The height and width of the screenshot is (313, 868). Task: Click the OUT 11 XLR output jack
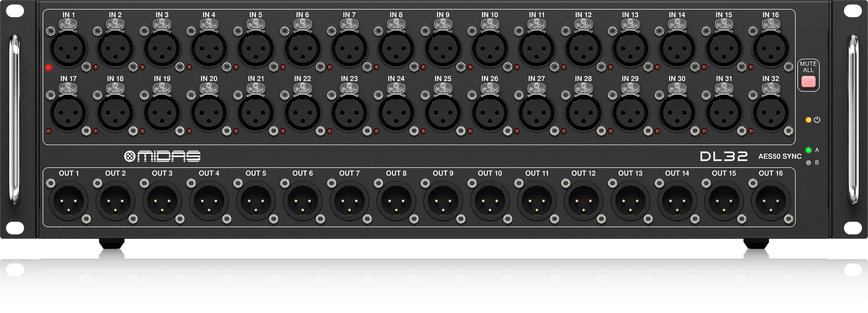coord(537,201)
